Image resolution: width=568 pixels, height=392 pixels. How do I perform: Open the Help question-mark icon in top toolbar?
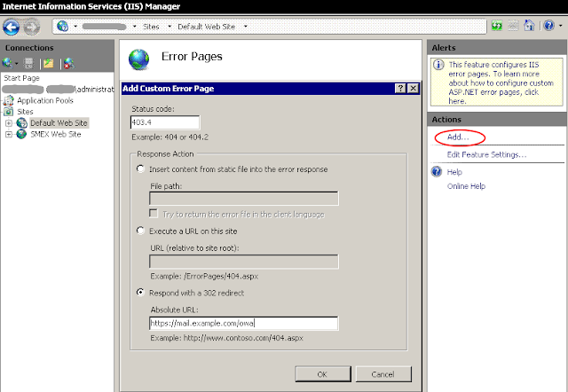click(x=548, y=26)
